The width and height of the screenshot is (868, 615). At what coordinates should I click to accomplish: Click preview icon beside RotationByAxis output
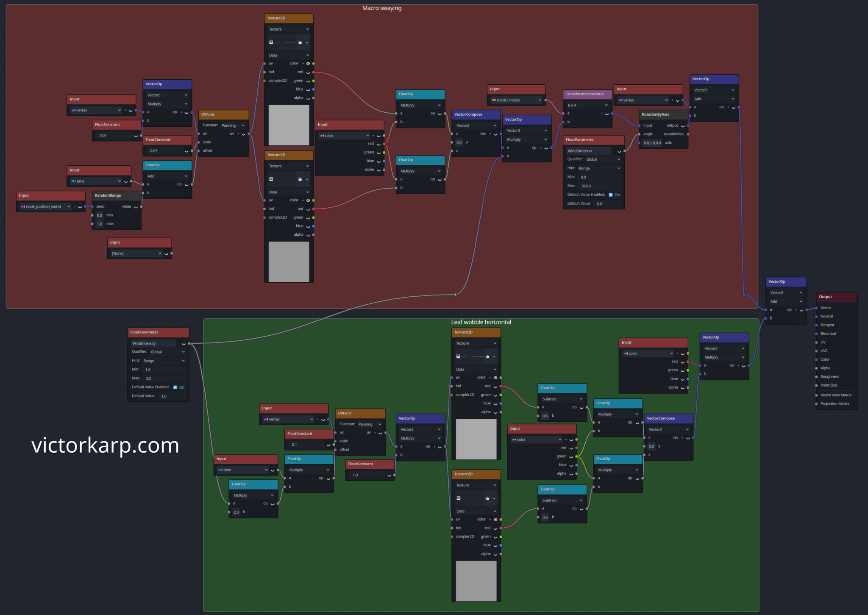point(682,126)
